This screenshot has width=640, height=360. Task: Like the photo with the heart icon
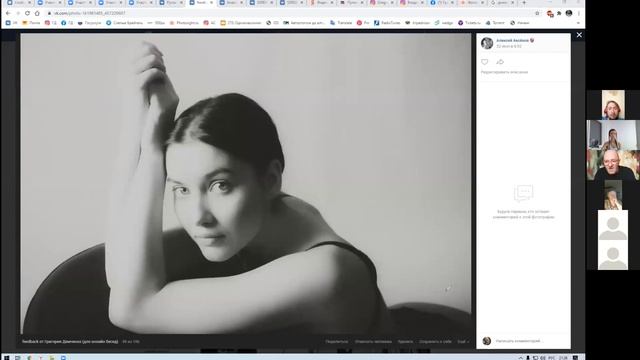click(484, 62)
